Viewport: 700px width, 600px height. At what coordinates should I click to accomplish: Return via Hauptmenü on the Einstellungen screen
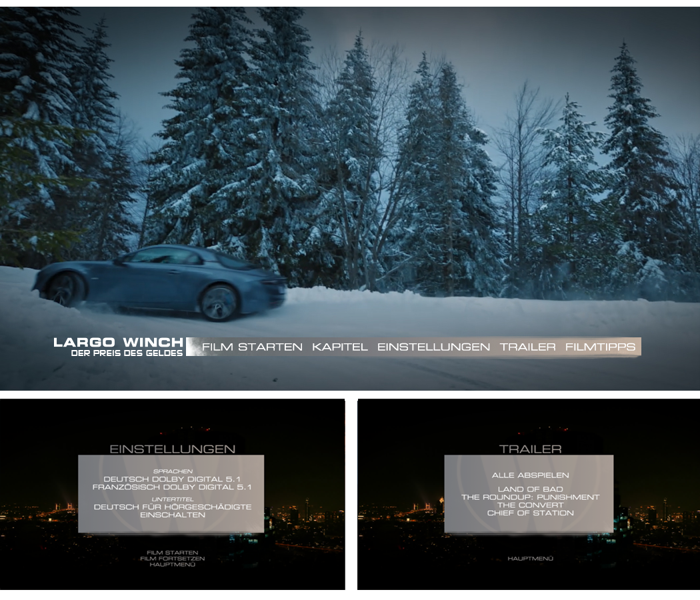coord(172,564)
